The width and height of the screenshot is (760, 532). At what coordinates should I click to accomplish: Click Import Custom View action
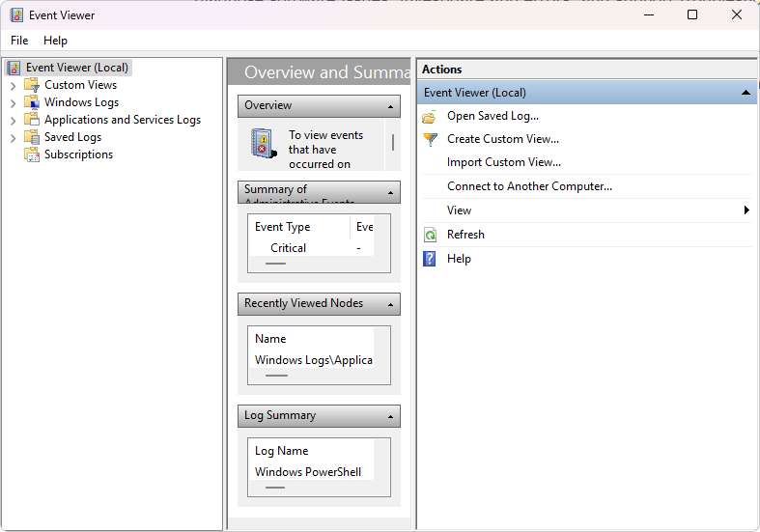(x=503, y=162)
